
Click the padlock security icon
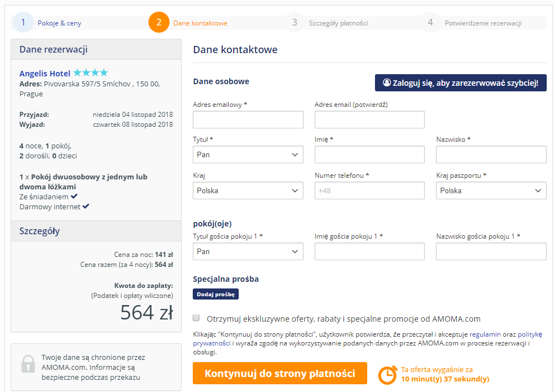pos(28,363)
